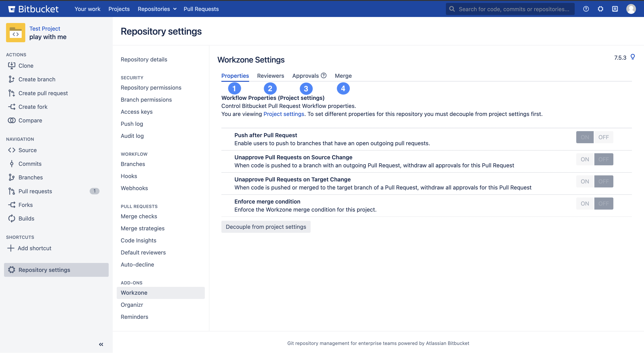Image resolution: width=644 pixels, height=353 pixels.
Task: Enable Unapprove Pull Requests on Source Change
Action: pyautogui.click(x=585, y=159)
